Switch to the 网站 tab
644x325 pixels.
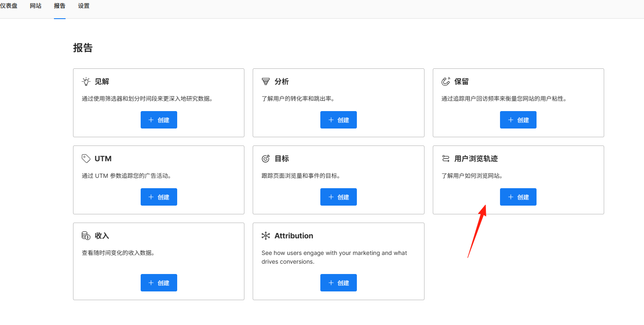pos(36,6)
